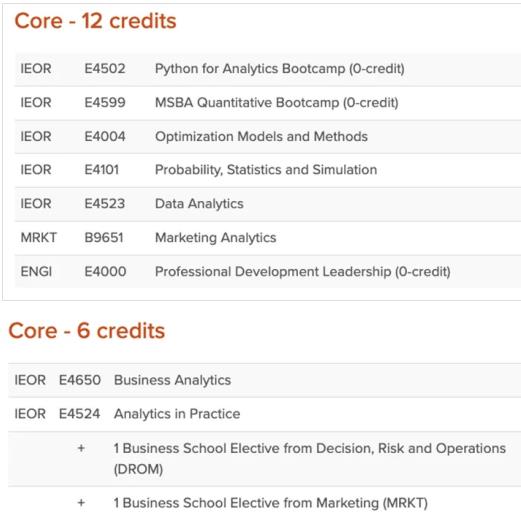Select Probability, Statistics and Simulation row
Viewport: 521px width, 527px height.
pyautogui.click(x=268, y=170)
